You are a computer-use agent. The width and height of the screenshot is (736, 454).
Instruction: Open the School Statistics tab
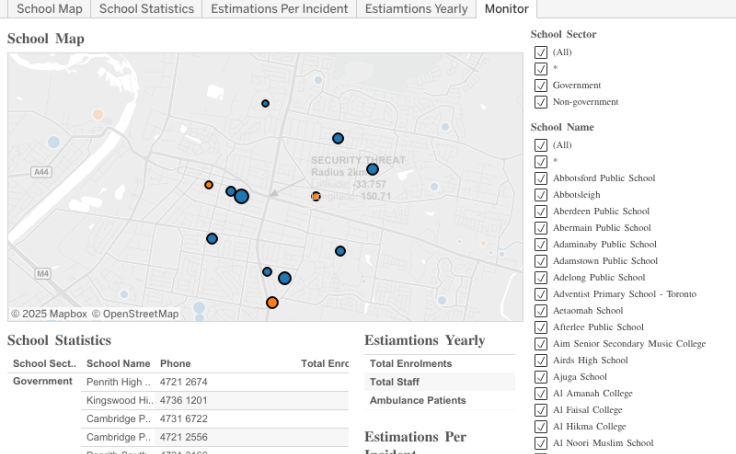pos(146,9)
